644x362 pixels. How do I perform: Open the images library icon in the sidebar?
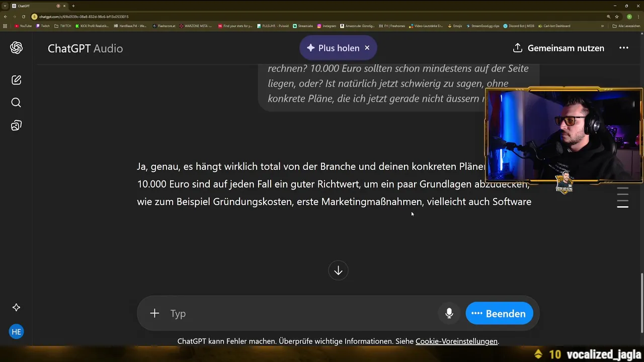(x=16, y=126)
